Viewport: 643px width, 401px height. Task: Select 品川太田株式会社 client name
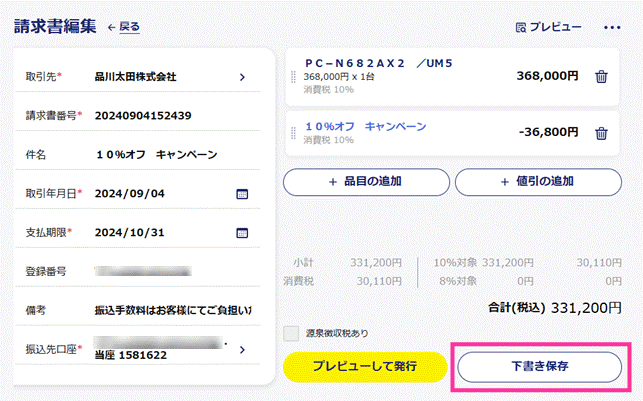[x=136, y=77]
